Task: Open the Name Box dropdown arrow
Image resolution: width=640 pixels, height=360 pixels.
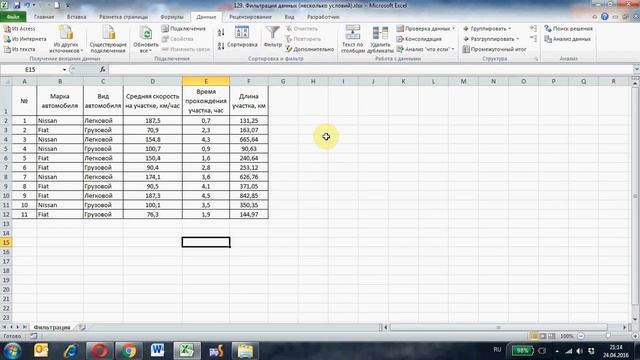Action: click(x=64, y=70)
